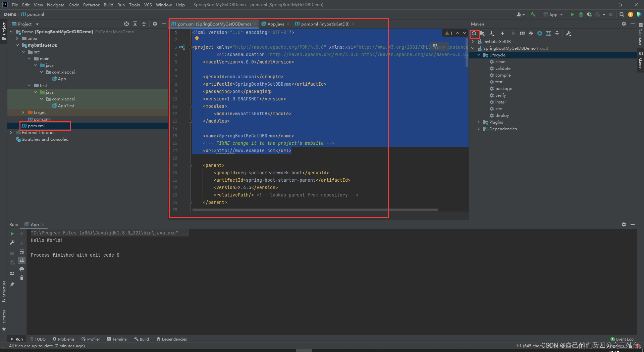Expand all in Project tool window

(x=135, y=24)
